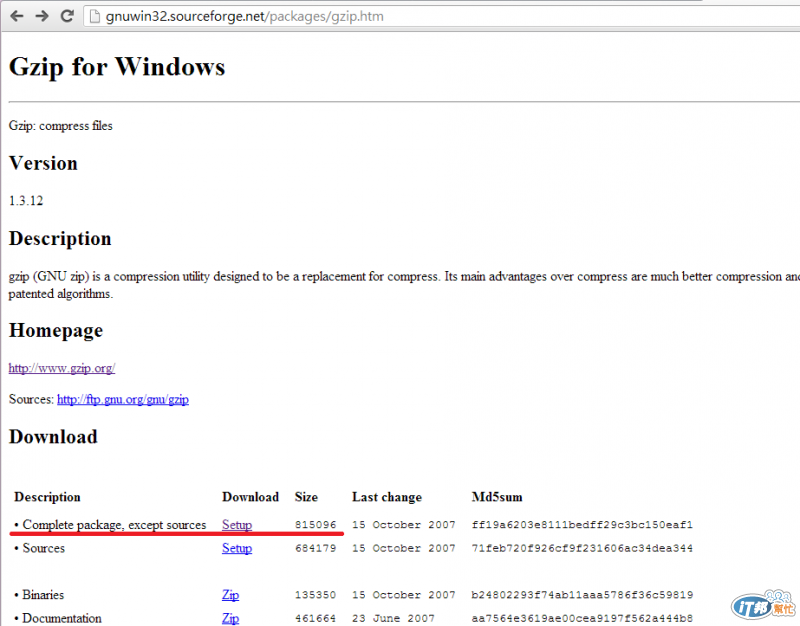Viewport: 800px width, 626px height.
Task: Click the md5sum starting aa7564e3619a
Action: point(582,618)
